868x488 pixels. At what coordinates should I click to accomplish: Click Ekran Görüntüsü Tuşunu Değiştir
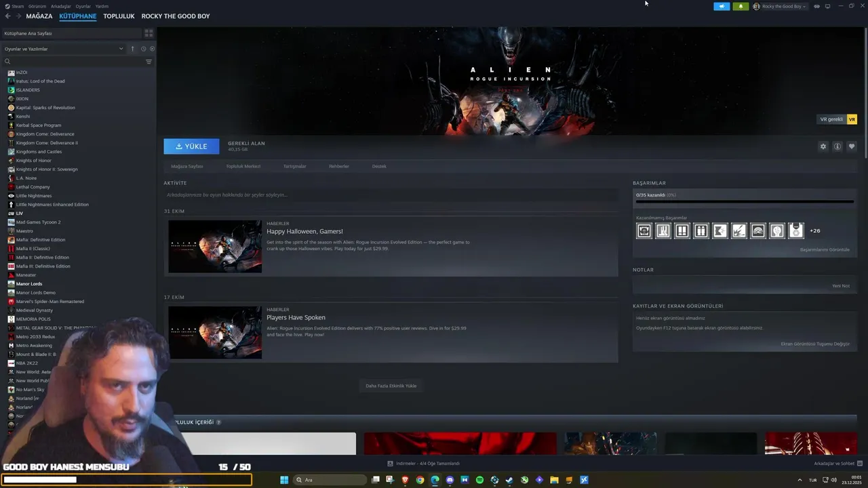[815, 344]
